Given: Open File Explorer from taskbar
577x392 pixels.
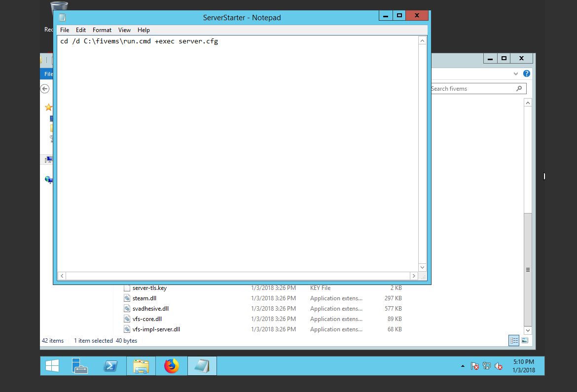Looking at the screenshot, I should 141,366.
